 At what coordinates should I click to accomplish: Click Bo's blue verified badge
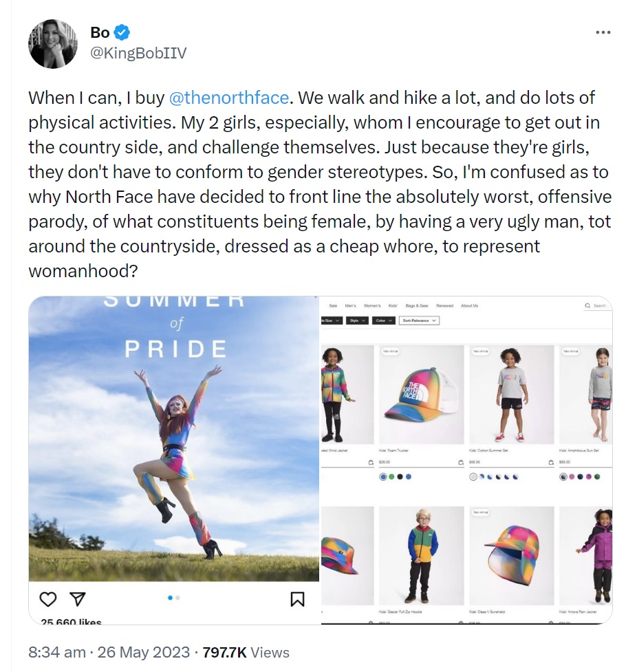pos(122,32)
